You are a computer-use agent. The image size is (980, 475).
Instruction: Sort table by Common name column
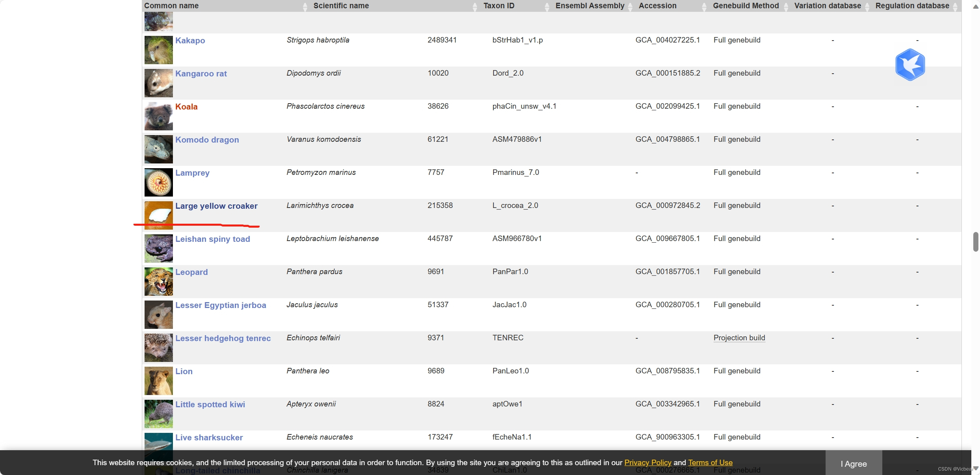171,6
